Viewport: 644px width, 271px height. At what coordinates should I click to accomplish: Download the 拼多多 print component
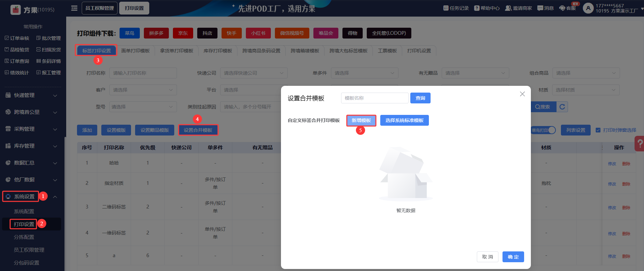pos(156,33)
